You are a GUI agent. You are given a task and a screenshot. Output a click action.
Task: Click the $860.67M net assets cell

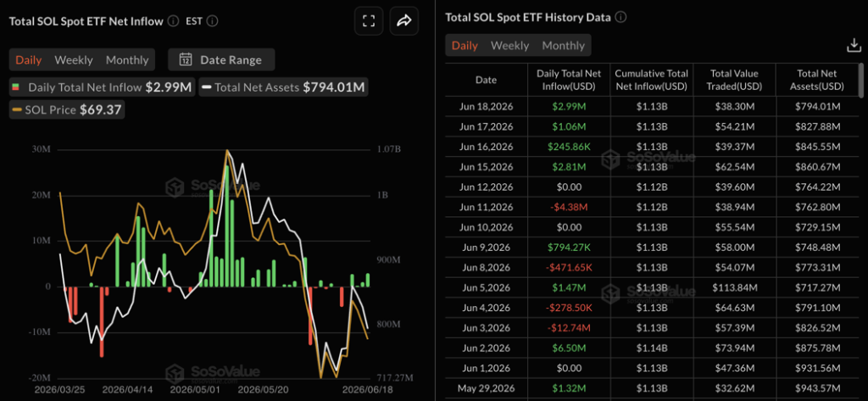[x=817, y=167]
